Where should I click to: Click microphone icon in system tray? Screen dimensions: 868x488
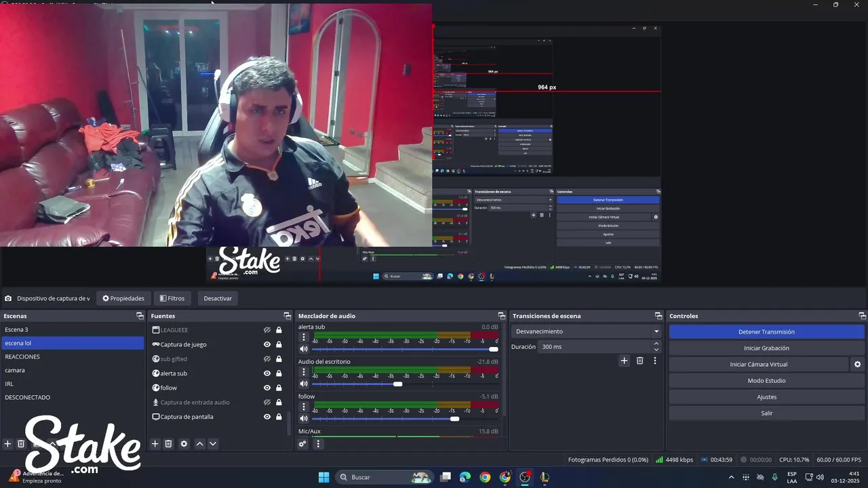coord(774,477)
